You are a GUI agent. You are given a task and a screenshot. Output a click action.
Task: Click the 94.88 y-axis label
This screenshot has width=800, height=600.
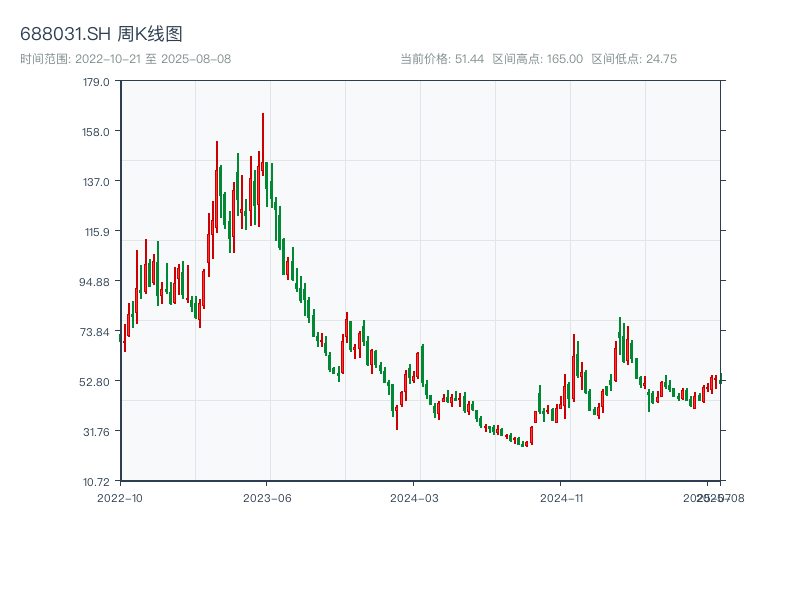[x=93, y=282]
